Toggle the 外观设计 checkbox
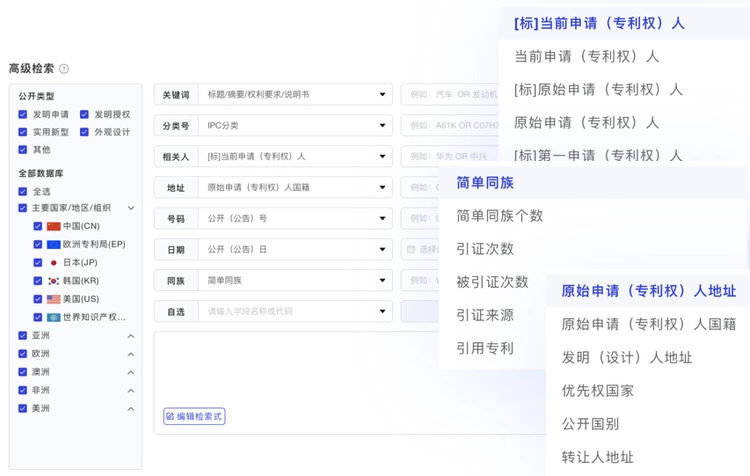Image resolution: width=750 pixels, height=476 pixels. pos(85,132)
